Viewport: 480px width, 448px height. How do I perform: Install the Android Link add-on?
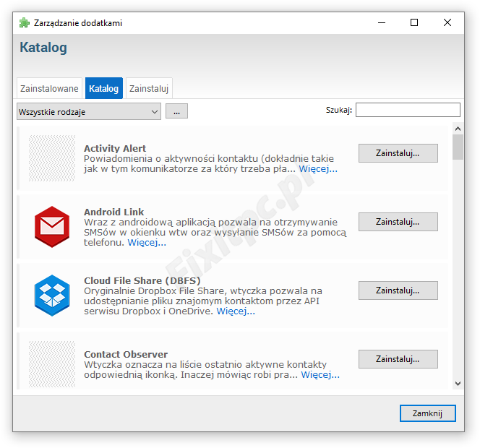pos(398,222)
